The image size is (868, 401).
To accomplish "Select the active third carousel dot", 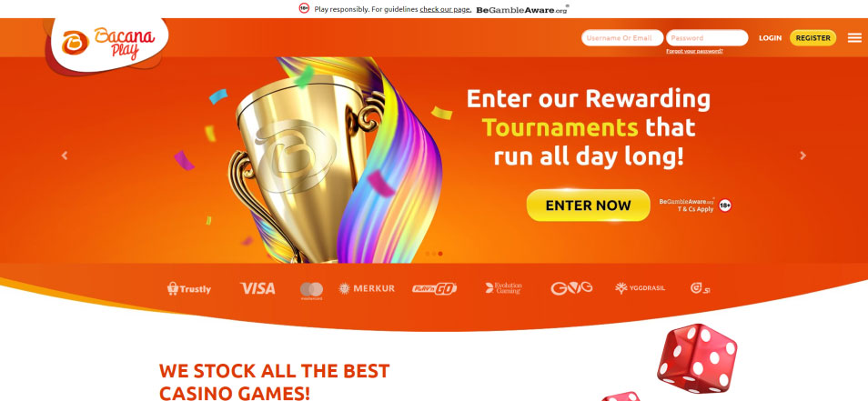I will point(440,254).
